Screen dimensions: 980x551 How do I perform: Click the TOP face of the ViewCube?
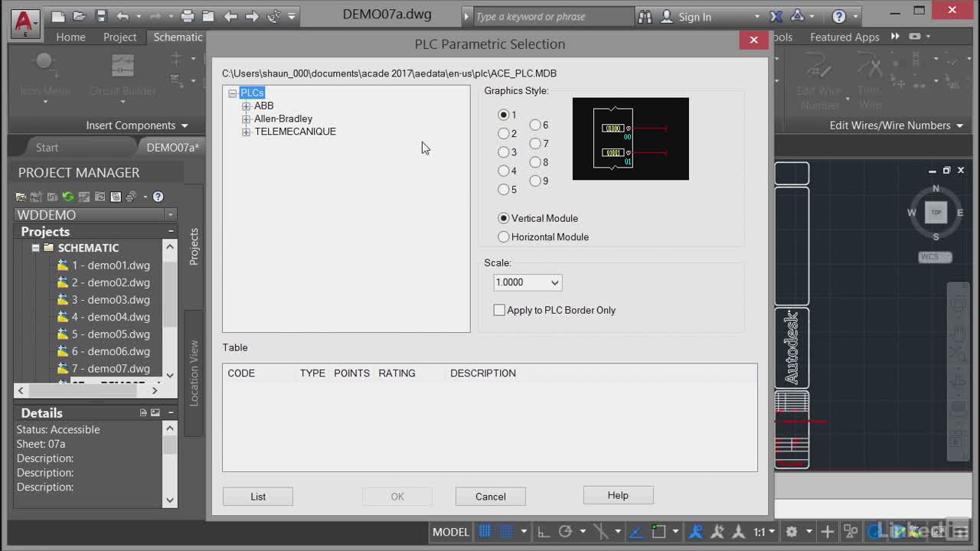point(936,212)
